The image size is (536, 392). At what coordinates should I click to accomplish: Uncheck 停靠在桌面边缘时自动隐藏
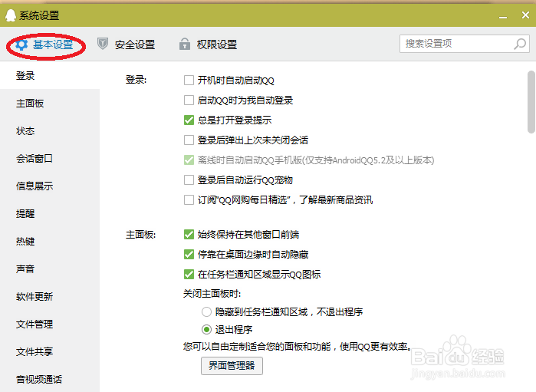pyautogui.click(x=189, y=254)
